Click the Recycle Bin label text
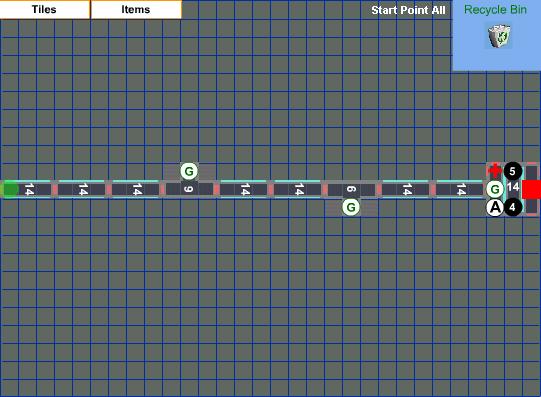Viewport: 541px width, 397px height. 495,10
